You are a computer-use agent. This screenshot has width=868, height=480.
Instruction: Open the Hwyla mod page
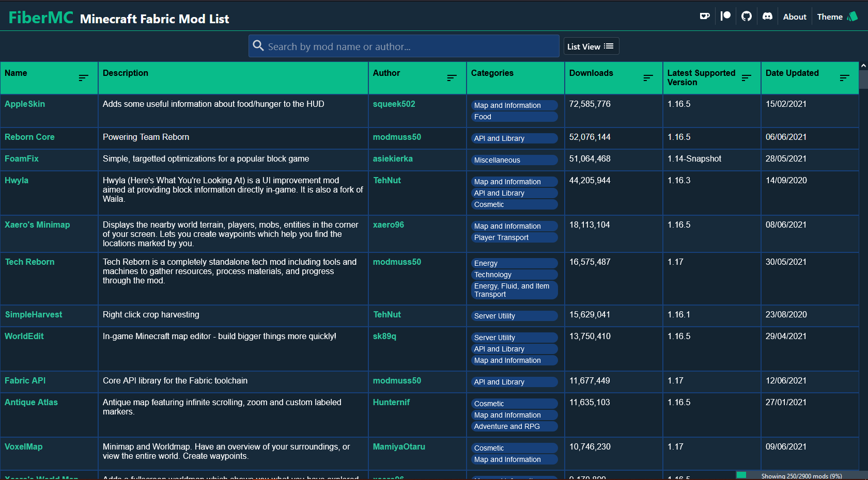17,180
